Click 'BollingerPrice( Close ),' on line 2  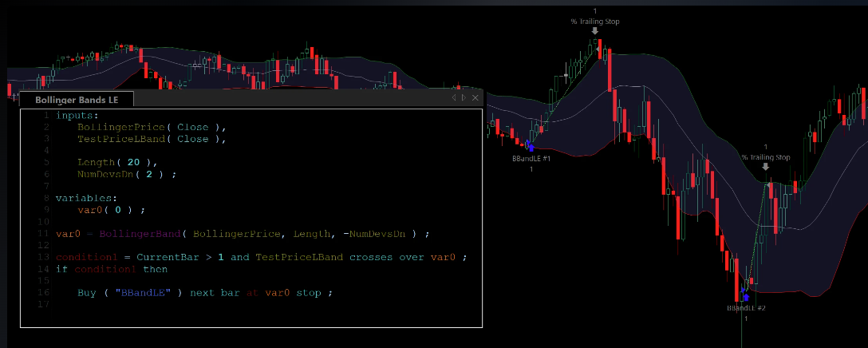tap(152, 127)
